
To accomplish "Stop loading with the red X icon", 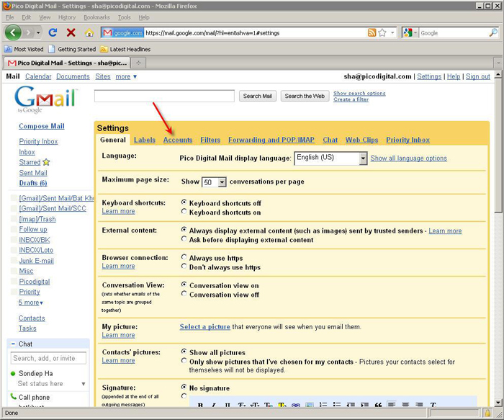I will [71, 32].
